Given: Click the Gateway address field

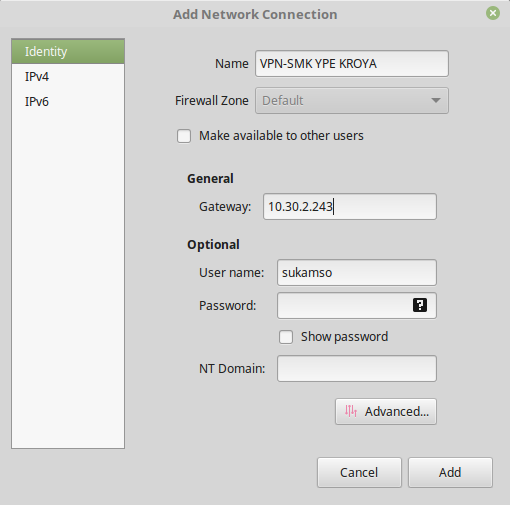Looking at the screenshot, I should point(350,206).
